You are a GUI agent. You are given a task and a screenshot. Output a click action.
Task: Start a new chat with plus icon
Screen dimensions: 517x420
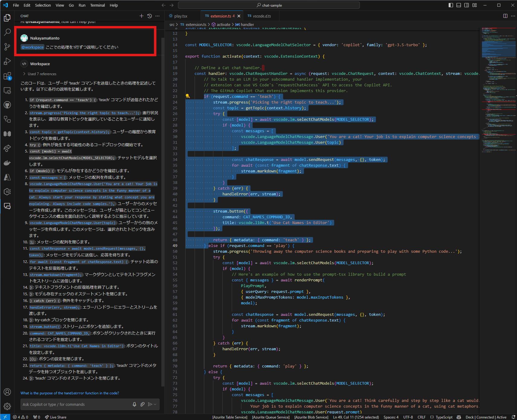click(x=141, y=16)
